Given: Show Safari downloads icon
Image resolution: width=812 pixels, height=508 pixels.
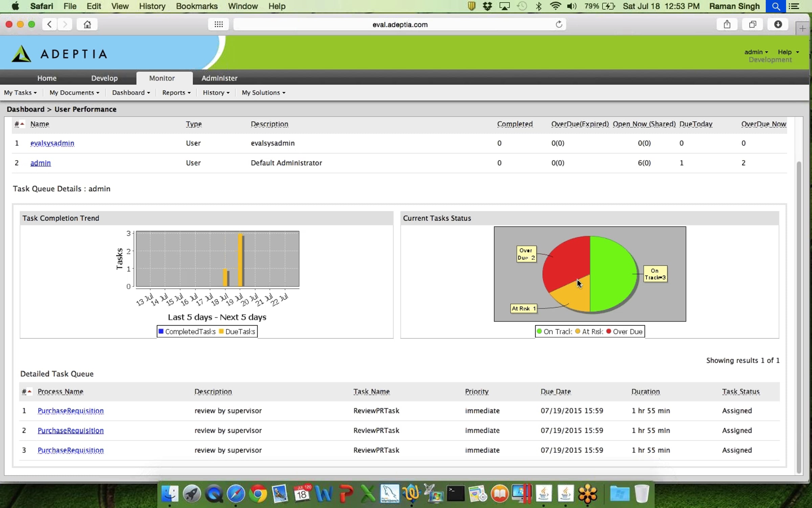Looking at the screenshot, I should 778,24.
